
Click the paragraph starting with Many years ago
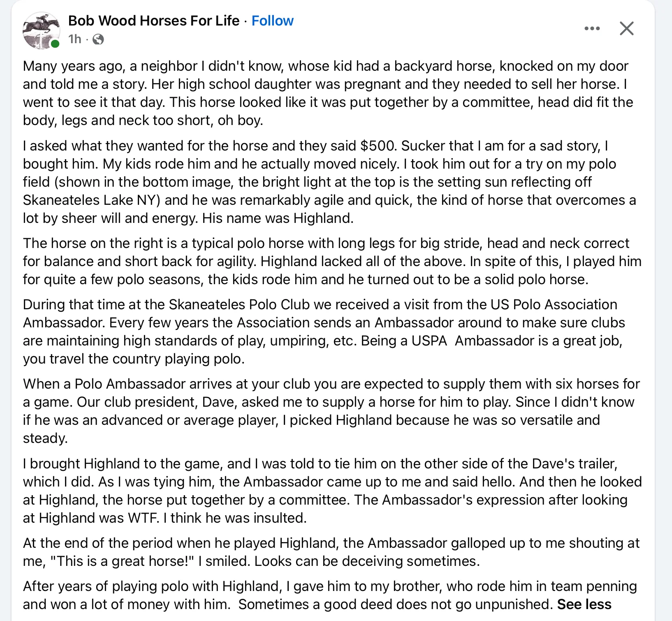tap(328, 93)
